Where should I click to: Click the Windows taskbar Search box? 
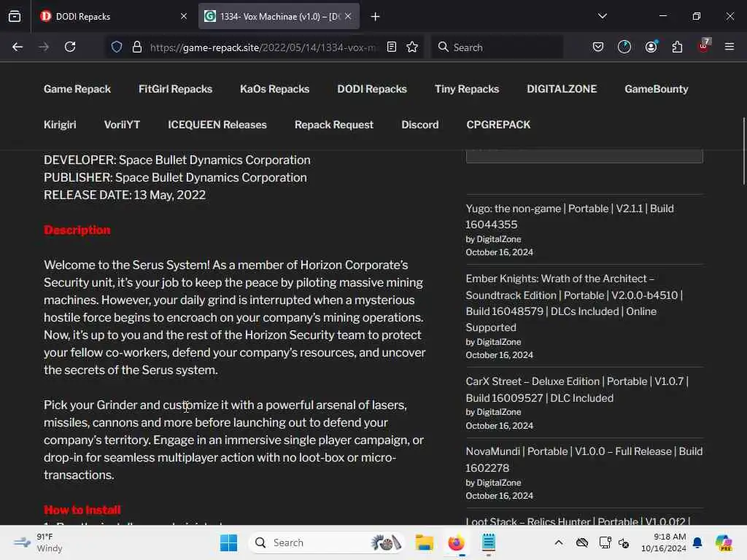pyautogui.click(x=326, y=542)
